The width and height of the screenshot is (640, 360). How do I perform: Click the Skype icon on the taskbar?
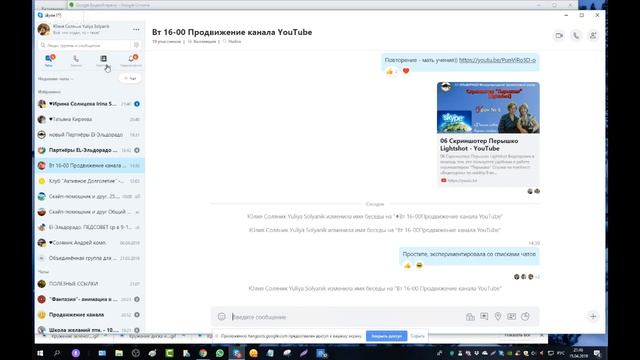237,353
